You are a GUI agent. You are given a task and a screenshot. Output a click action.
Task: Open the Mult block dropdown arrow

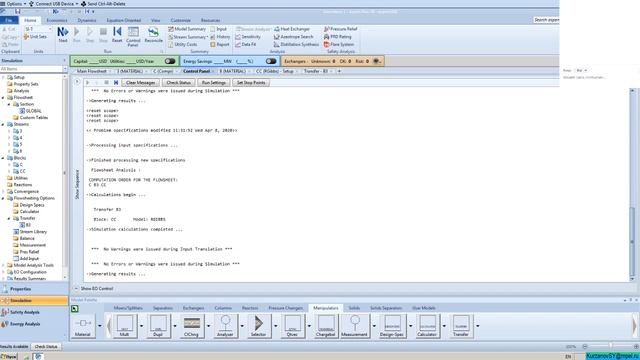point(141,326)
